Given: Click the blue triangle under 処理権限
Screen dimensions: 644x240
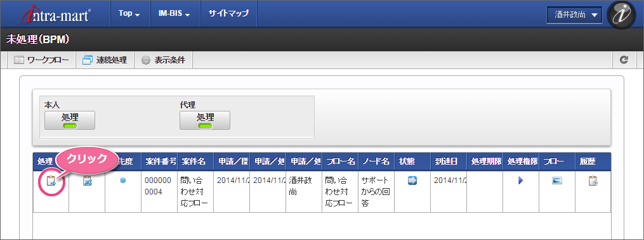Looking at the screenshot, I should [521, 180].
